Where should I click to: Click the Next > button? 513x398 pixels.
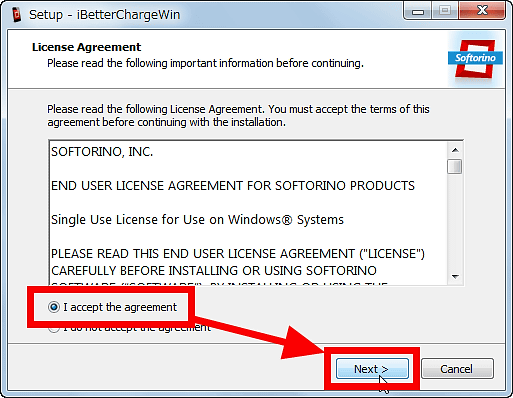pyautogui.click(x=372, y=369)
